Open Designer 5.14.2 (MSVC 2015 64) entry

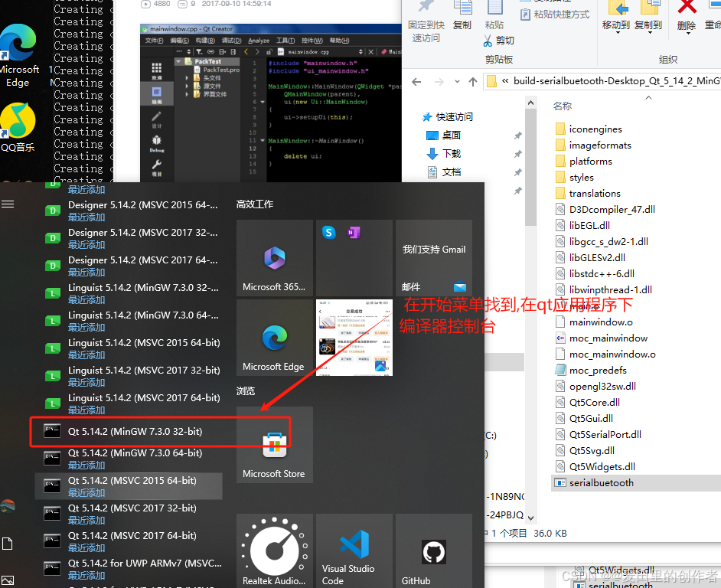tap(129, 211)
